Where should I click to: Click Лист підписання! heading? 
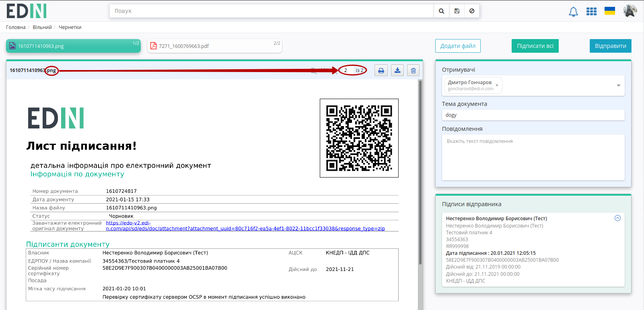tap(82, 146)
